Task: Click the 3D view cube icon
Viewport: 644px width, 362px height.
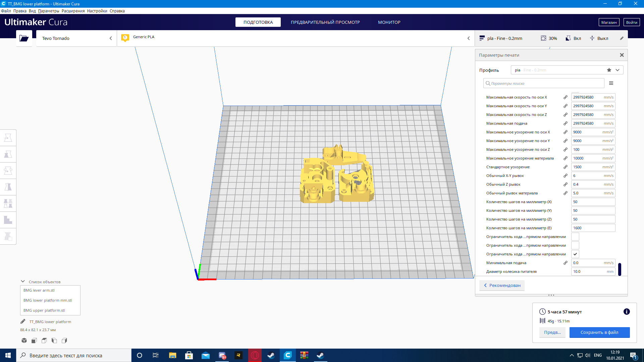Action: (24, 341)
